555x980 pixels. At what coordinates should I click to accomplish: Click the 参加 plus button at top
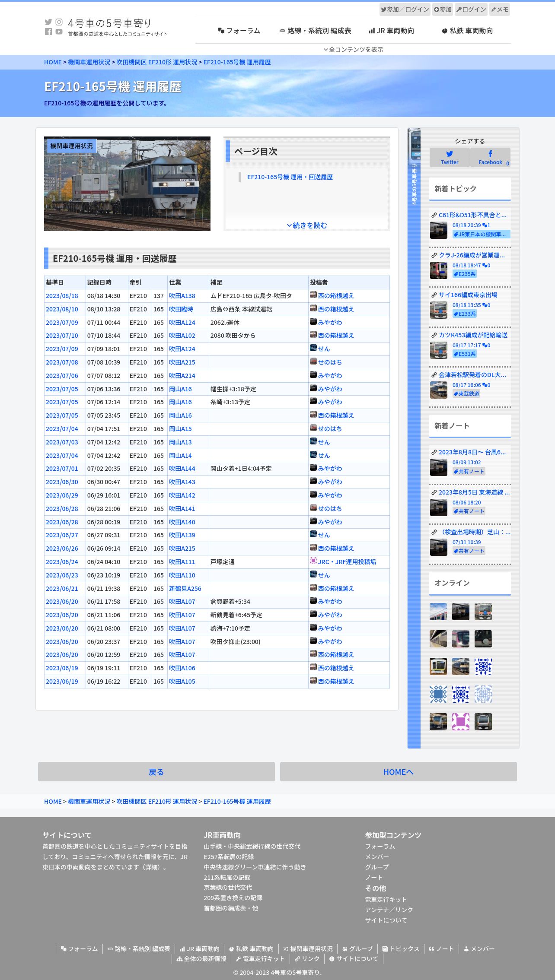tap(443, 9)
